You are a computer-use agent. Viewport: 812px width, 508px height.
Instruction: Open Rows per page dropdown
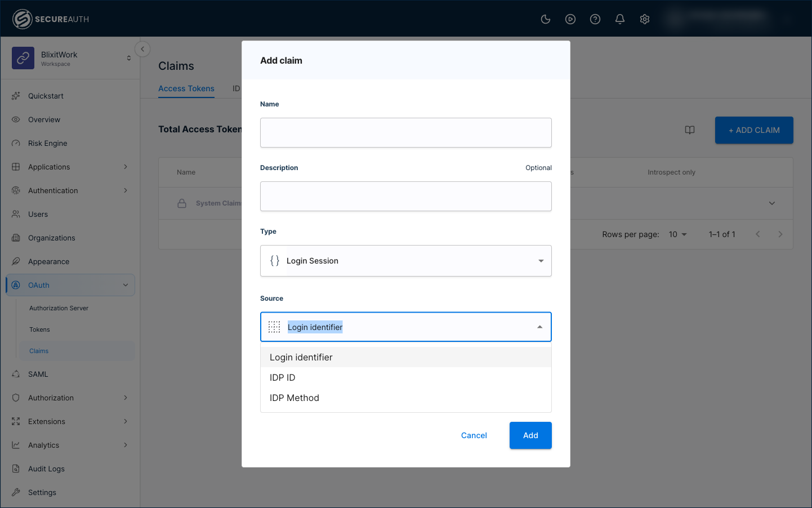point(678,234)
